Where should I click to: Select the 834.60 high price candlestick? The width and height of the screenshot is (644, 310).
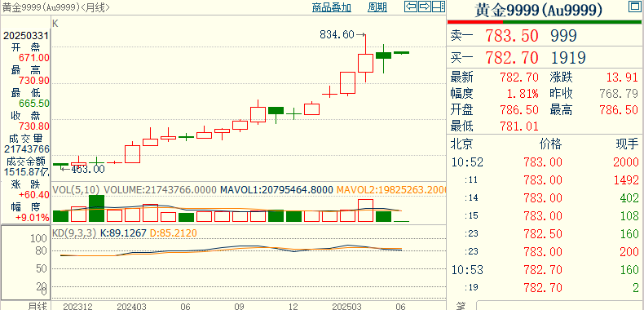(x=365, y=59)
